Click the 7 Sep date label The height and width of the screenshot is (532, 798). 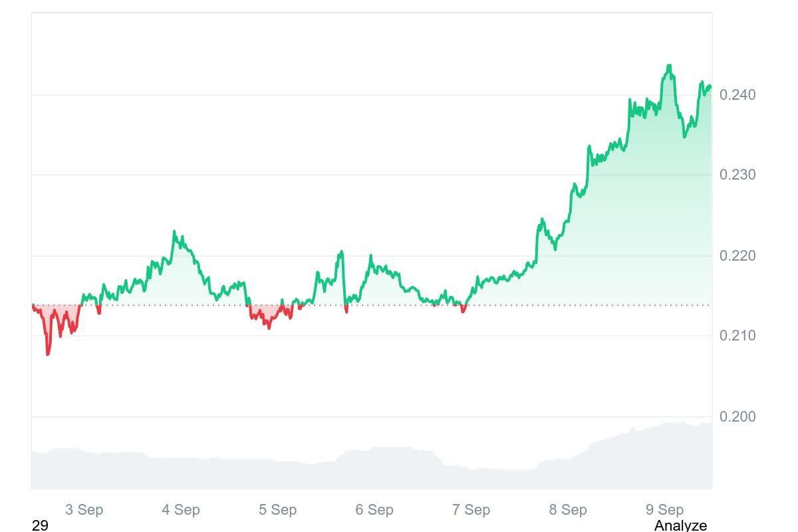471,509
